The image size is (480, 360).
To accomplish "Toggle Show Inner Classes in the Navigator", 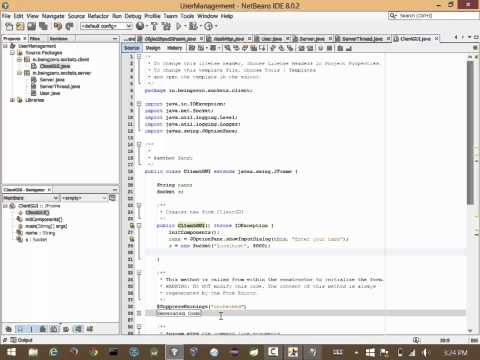I will coord(54,329).
